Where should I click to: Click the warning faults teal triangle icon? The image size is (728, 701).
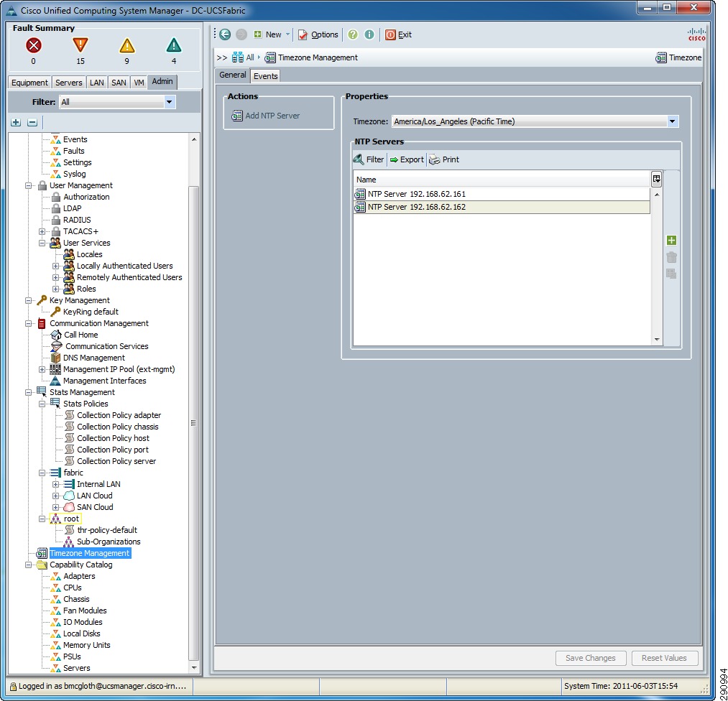[x=174, y=45]
